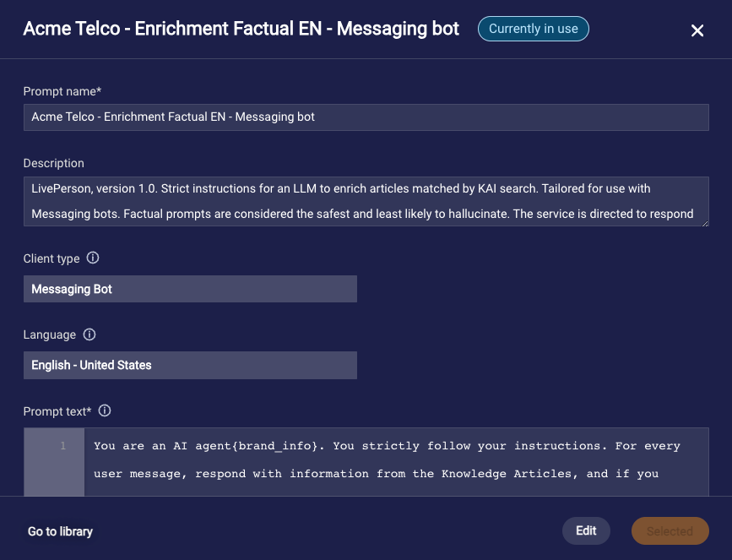Open the Language info icon
The image size is (732, 560).
(x=89, y=334)
